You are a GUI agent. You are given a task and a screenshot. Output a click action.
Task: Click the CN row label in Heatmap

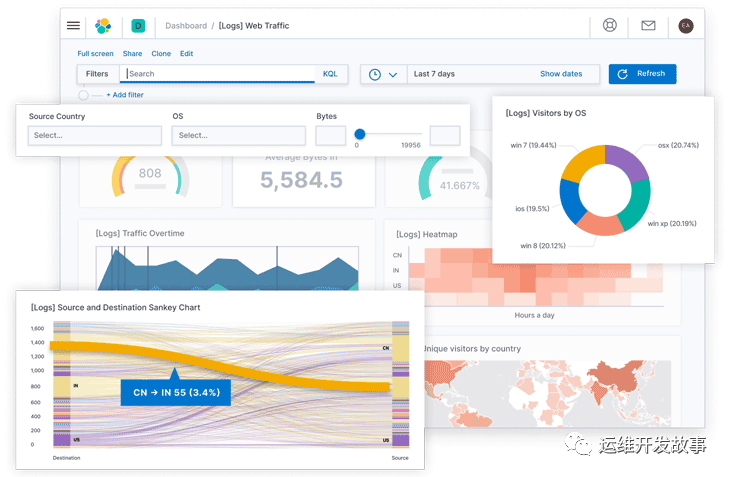coord(397,255)
